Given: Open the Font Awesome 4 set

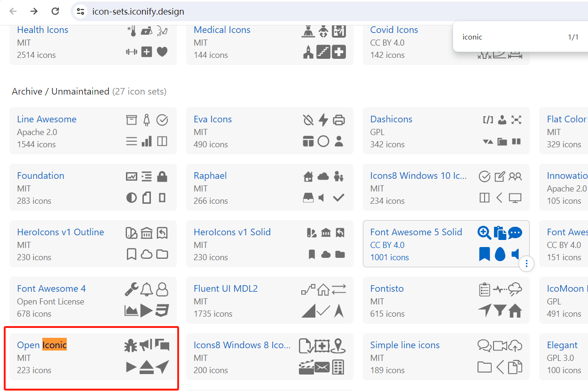Looking at the screenshot, I should [x=51, y=288].
